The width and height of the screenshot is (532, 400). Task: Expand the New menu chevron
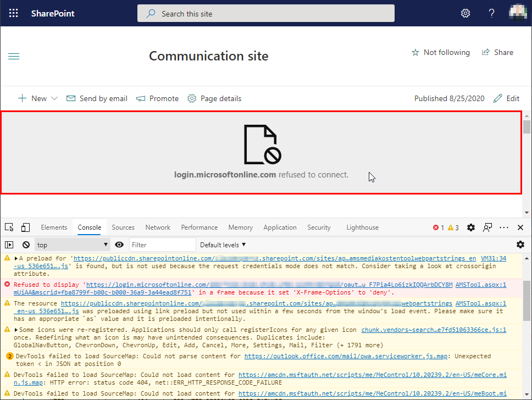[x=54, y=98]
